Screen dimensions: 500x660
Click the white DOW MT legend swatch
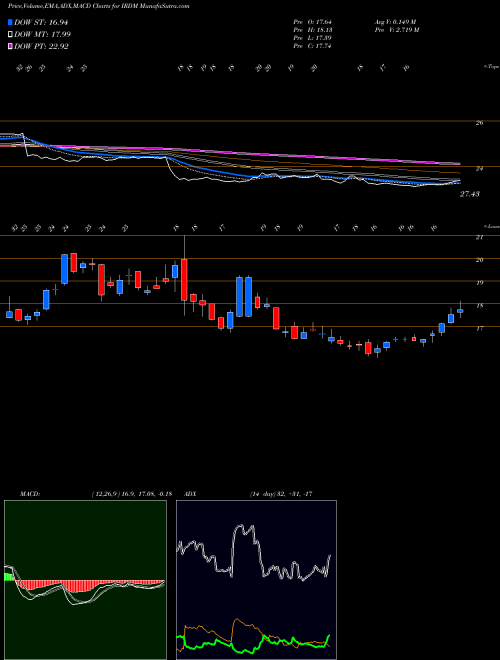click(x=11, y=35)
